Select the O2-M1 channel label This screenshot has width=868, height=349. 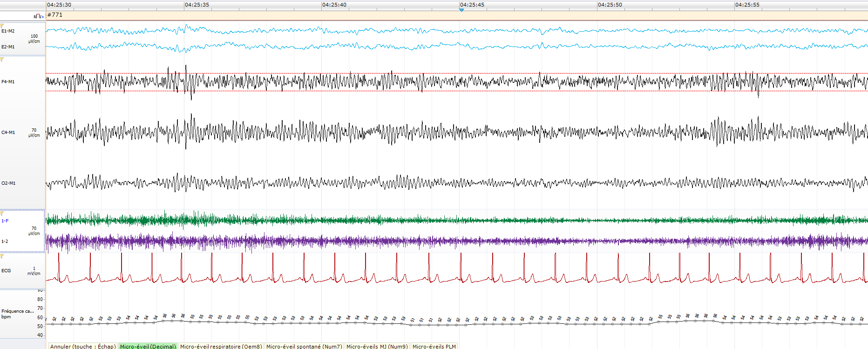click(8, 183)
